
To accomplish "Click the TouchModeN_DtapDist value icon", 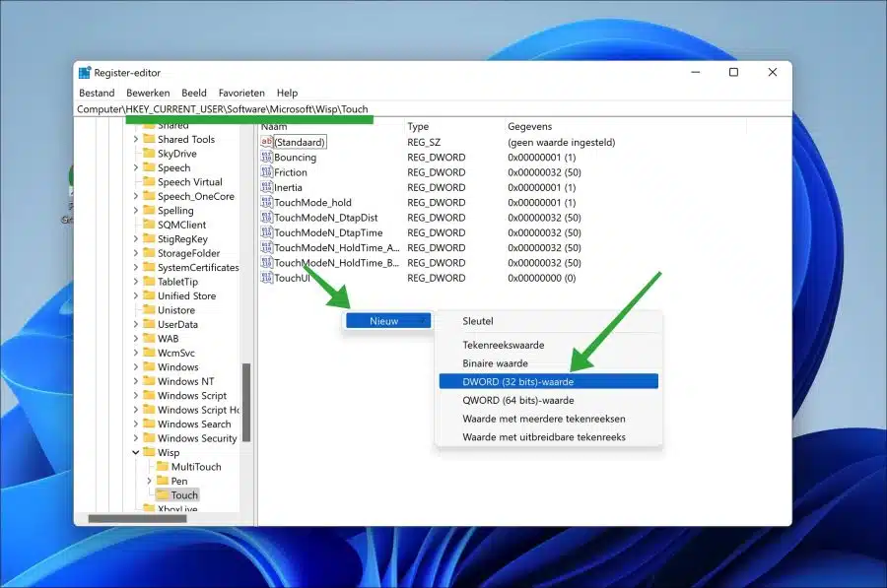I will [x=266, y=217].
